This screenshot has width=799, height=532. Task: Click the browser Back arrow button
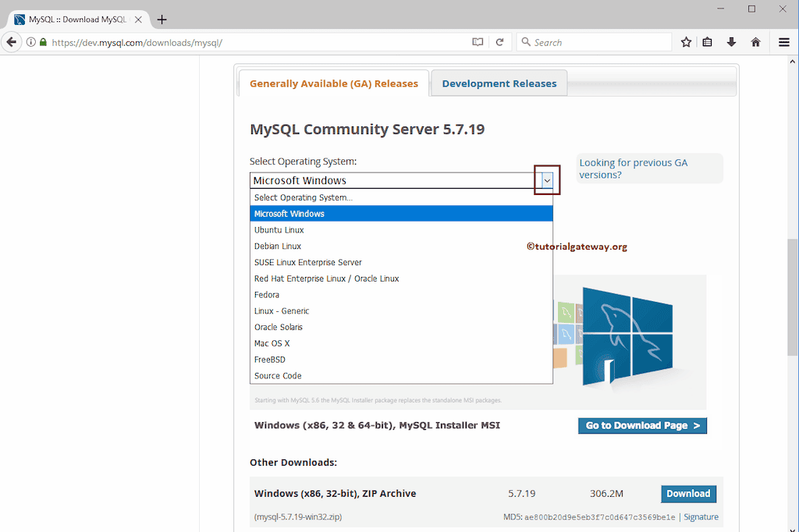[x=11, y=42]
